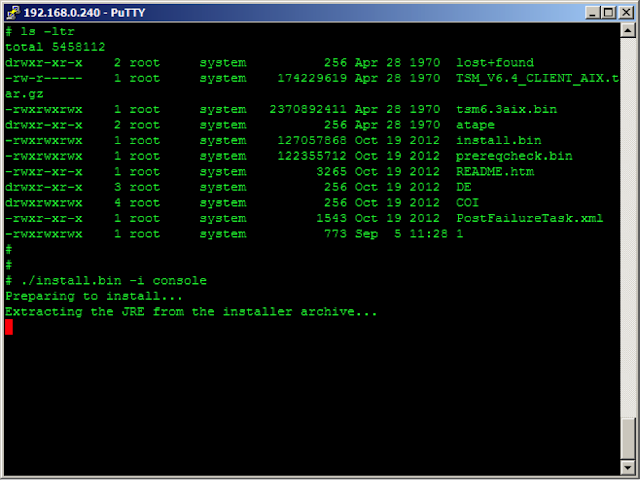Click the title text 192.168.0.240 - PuTTY

pyautogui.click(x=84, y=13)
